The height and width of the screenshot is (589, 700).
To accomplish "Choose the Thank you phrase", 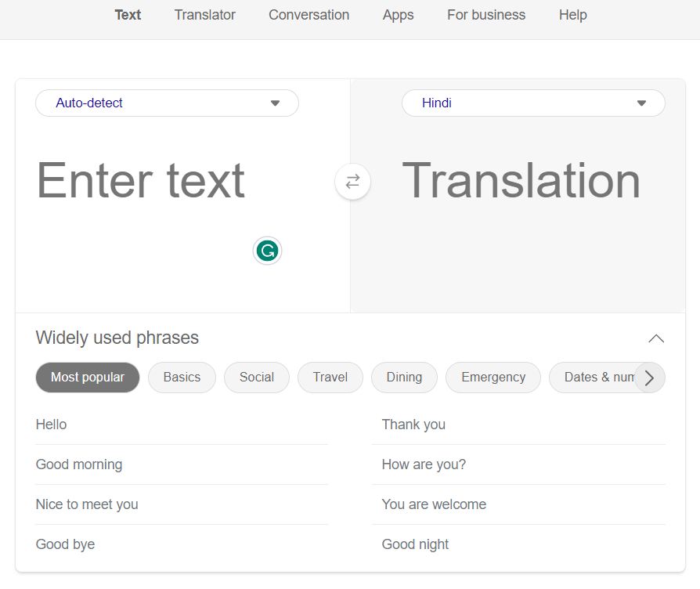I will [x=519, y=425].
